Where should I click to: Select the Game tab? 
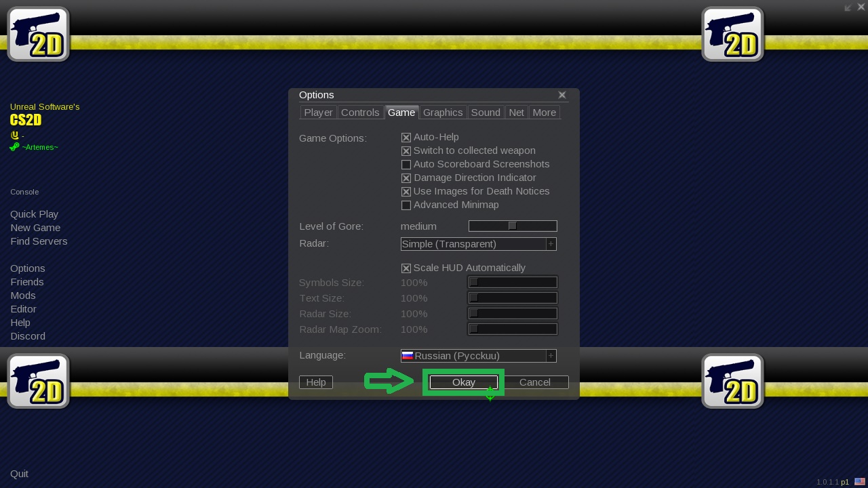401,113
